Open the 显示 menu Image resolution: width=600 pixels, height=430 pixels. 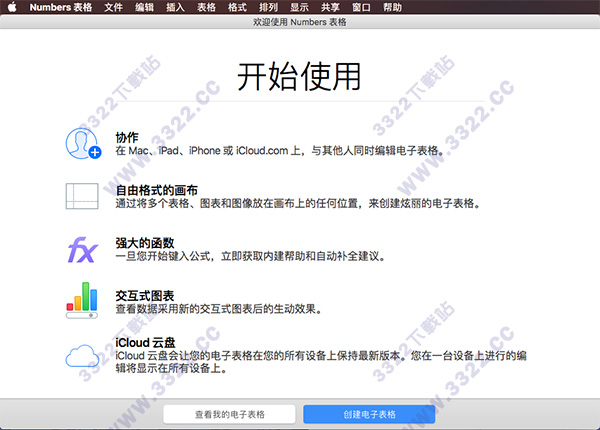(x=299, y=7)
